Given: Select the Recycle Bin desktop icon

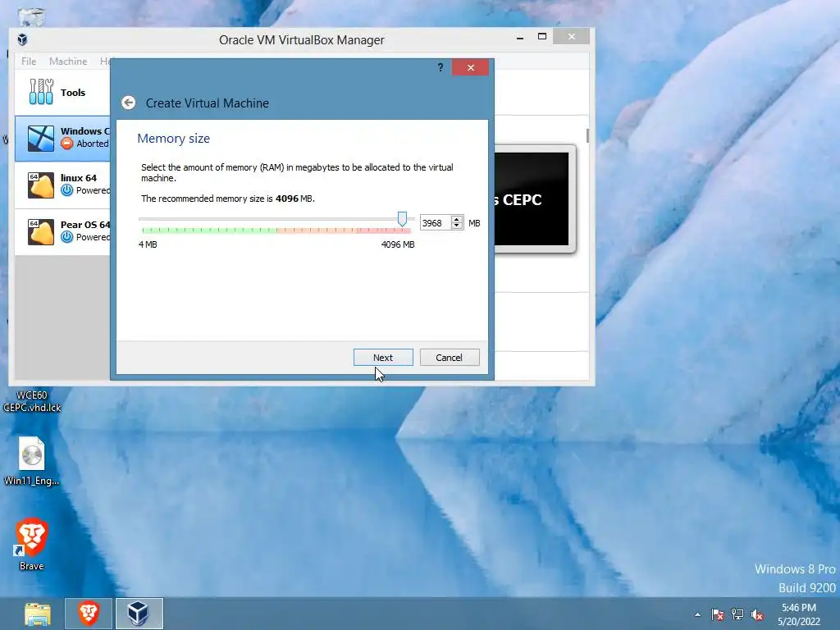Looking at the screenshot, I should click(x=32, y=17).
